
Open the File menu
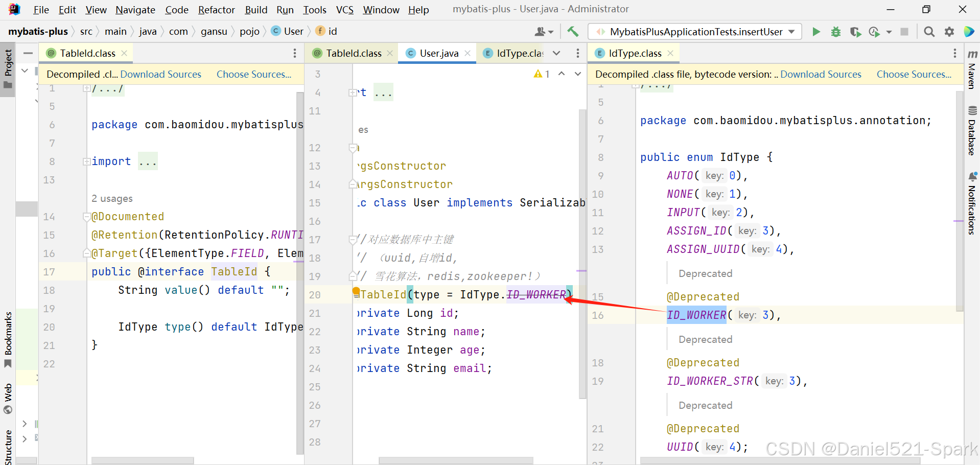[x=41, y=10]
